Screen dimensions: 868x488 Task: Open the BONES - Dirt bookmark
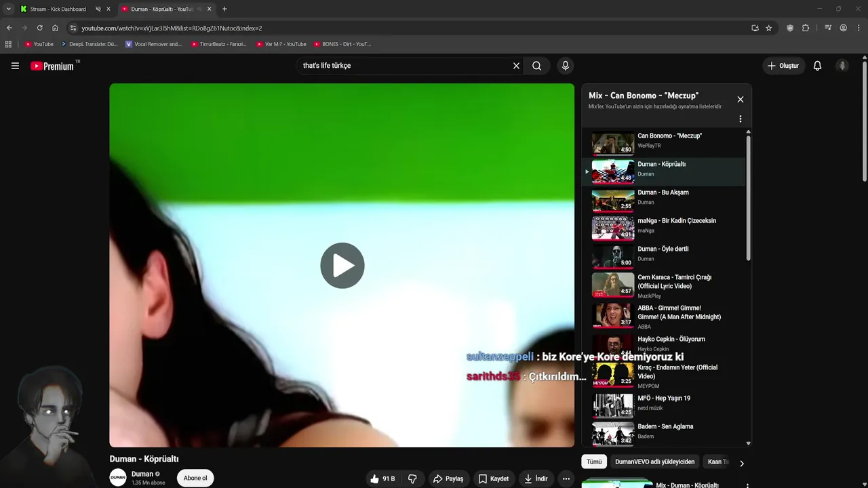(342, 44)
